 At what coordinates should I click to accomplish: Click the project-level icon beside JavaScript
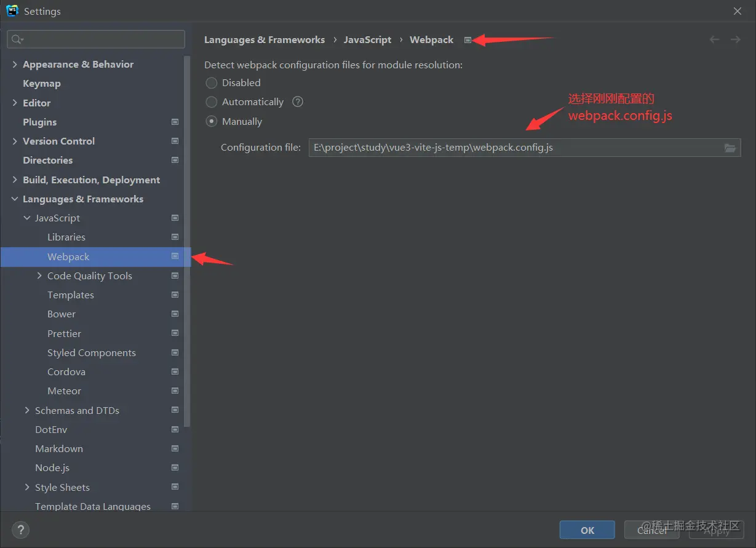click(175, 218)
